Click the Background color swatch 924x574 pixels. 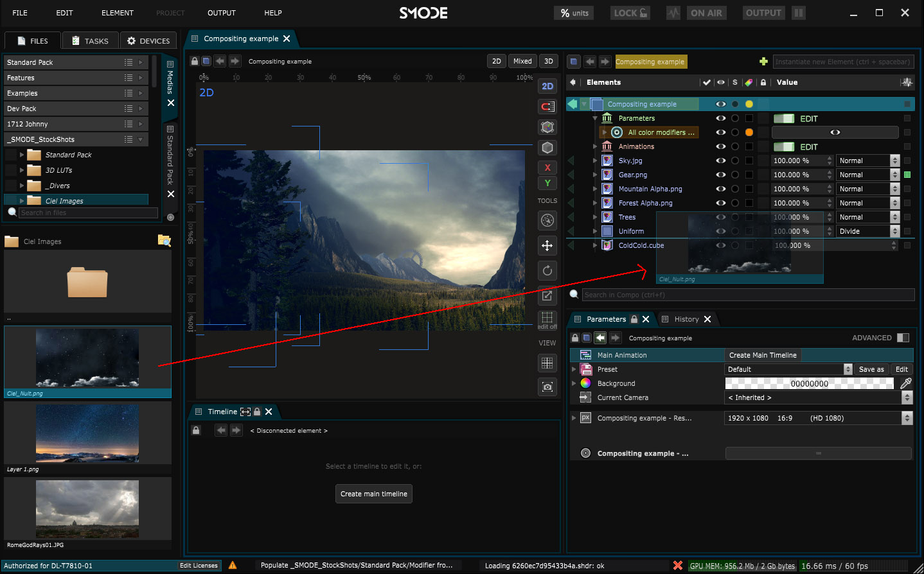[810, 383]
